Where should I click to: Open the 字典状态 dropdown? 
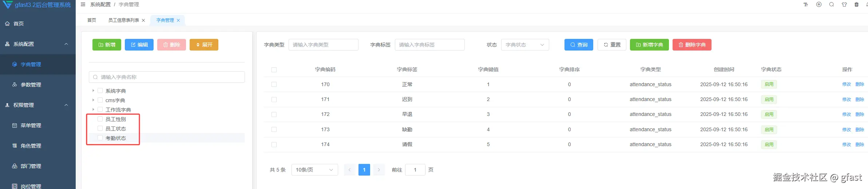[525, 45]
